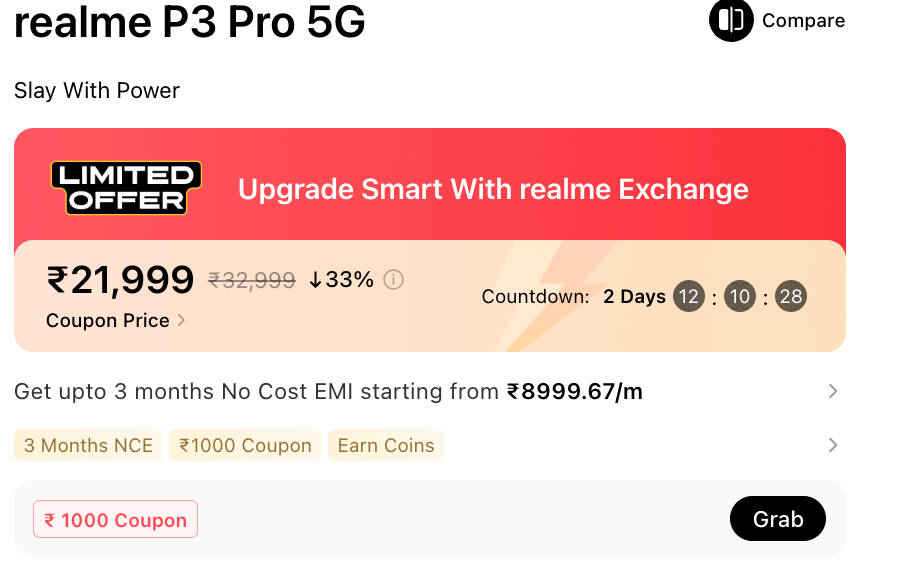The height and width of the screenshot is (588, 898).
Task: Click the Upgrade Smart With realme Exchange banner
Action: click(493, 189)
